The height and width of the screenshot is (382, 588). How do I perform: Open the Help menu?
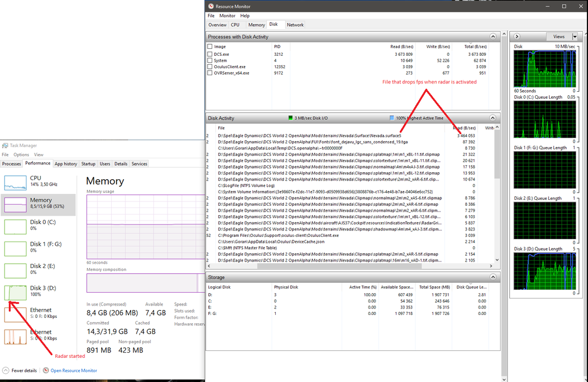click(x=245, y=16)
